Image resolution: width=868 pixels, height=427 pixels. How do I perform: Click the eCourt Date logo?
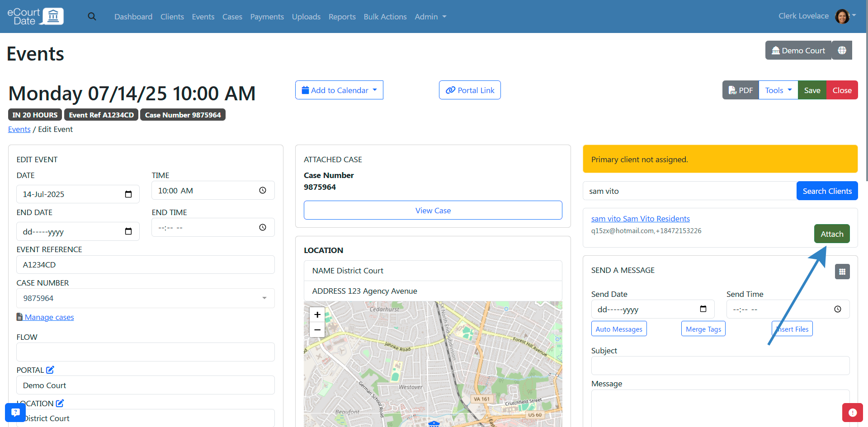pyautogui.click(x=35, y=16)
